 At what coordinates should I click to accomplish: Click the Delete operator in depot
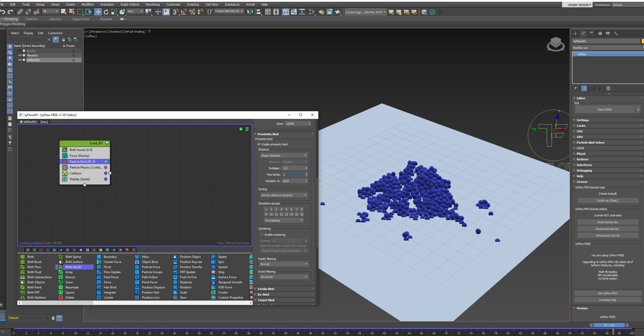[70, 298]
